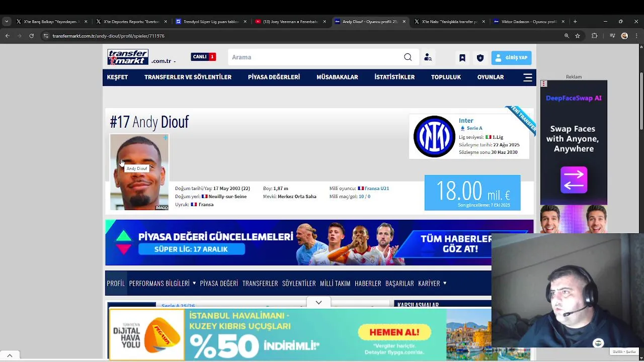Screen dimensions: 644x362
Task: Click the CANLI live scores badge
Action: click(203, 57)
